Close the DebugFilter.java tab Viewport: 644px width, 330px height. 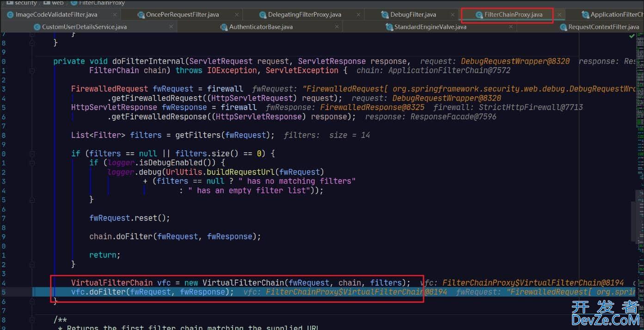pos(453,15)
